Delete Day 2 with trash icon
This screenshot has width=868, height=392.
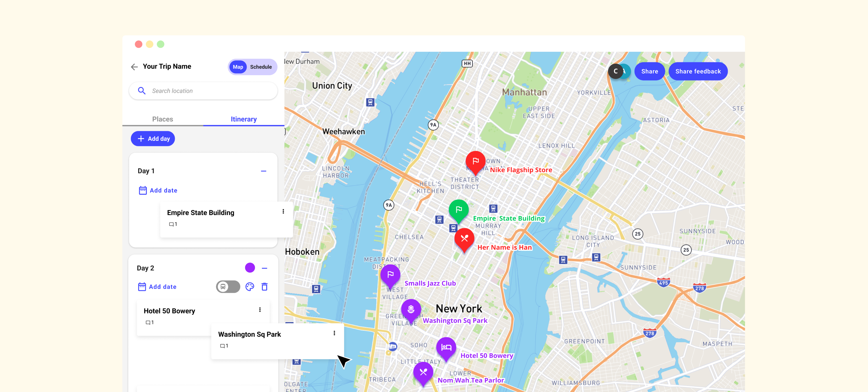(x=264, y=286)
